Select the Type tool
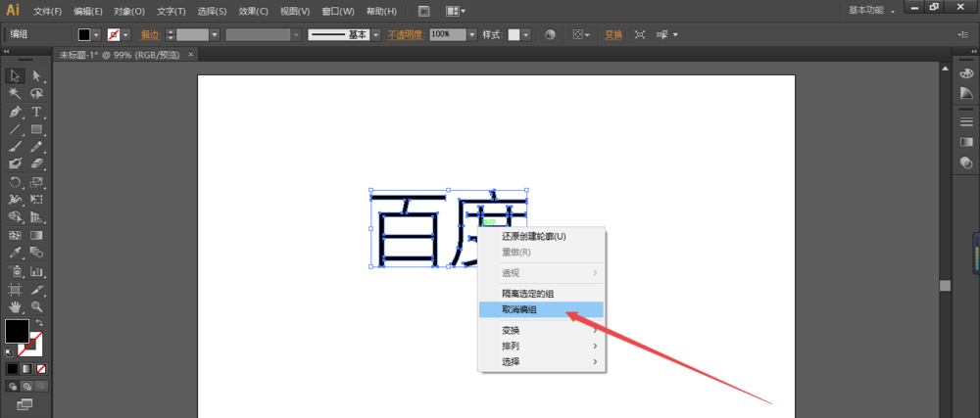The image size is (980, 418). 37,112
